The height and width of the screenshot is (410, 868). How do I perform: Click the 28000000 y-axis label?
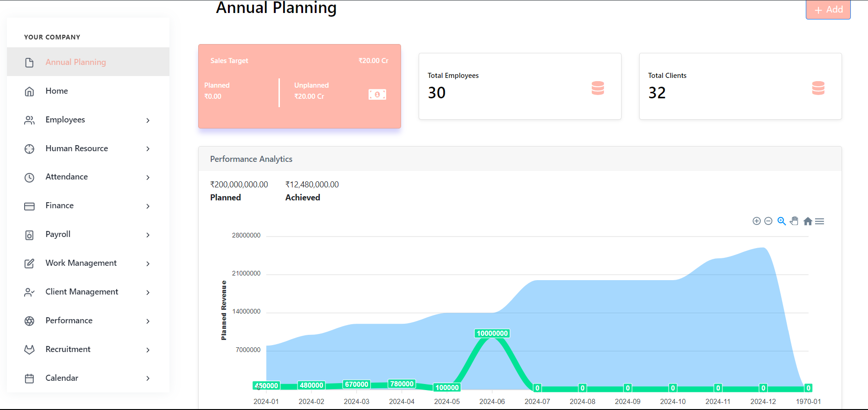tap(246, 236)
